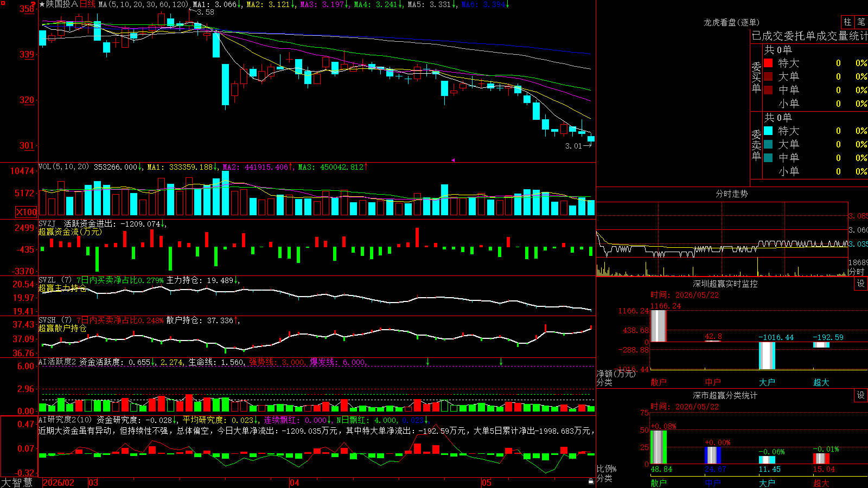
Task: Toggle the 柱 bar display mode
Action: (x=847, y=22)
